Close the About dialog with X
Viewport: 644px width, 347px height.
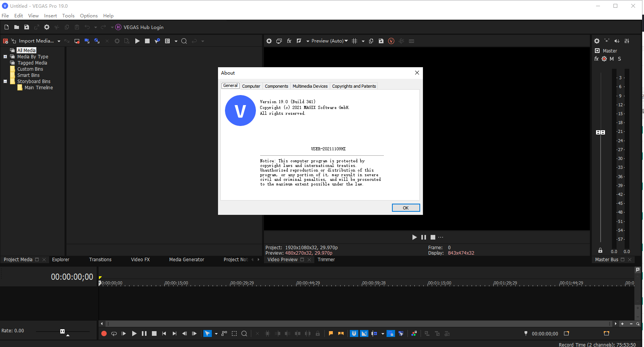[x=417, y=73]
